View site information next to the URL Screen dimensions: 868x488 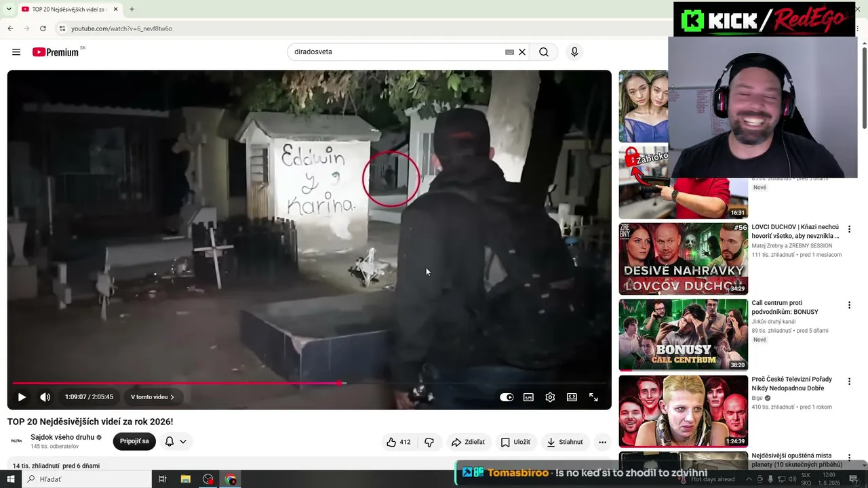coord(62,28)
